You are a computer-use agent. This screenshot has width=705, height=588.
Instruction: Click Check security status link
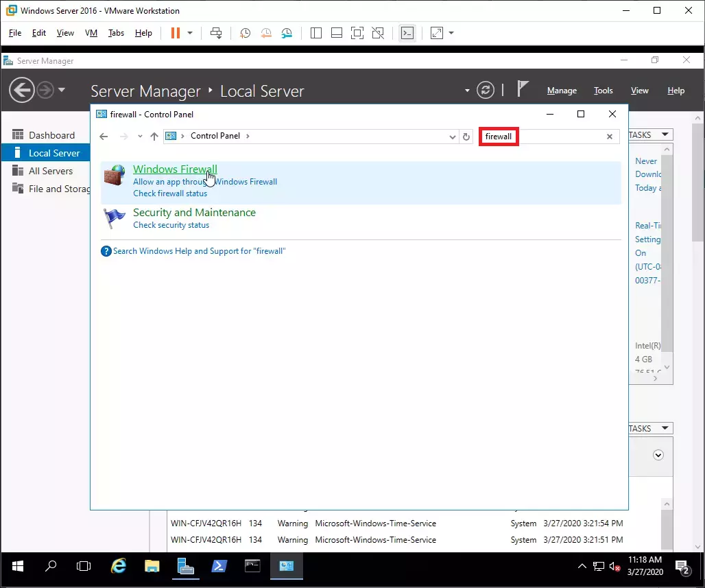(x=171, y=225)
